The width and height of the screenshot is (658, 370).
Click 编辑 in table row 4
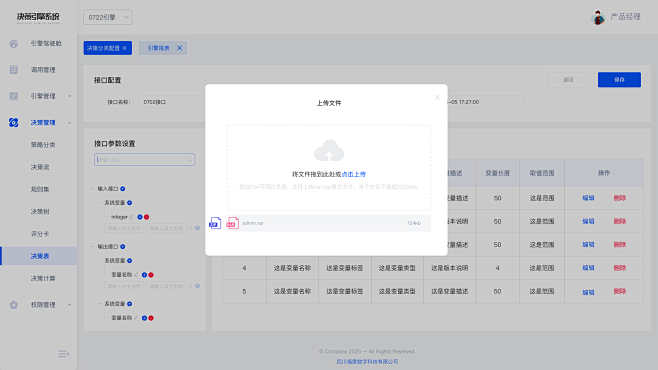click(588, 268)
